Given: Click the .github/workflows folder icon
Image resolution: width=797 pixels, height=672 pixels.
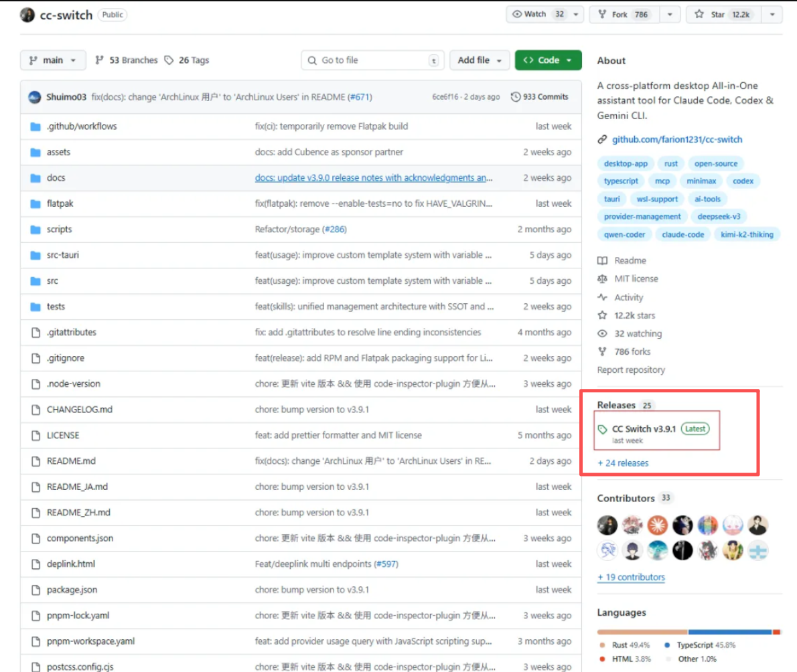Looking at the screenshot, I should pyautogui.click(x=35, y=127).
